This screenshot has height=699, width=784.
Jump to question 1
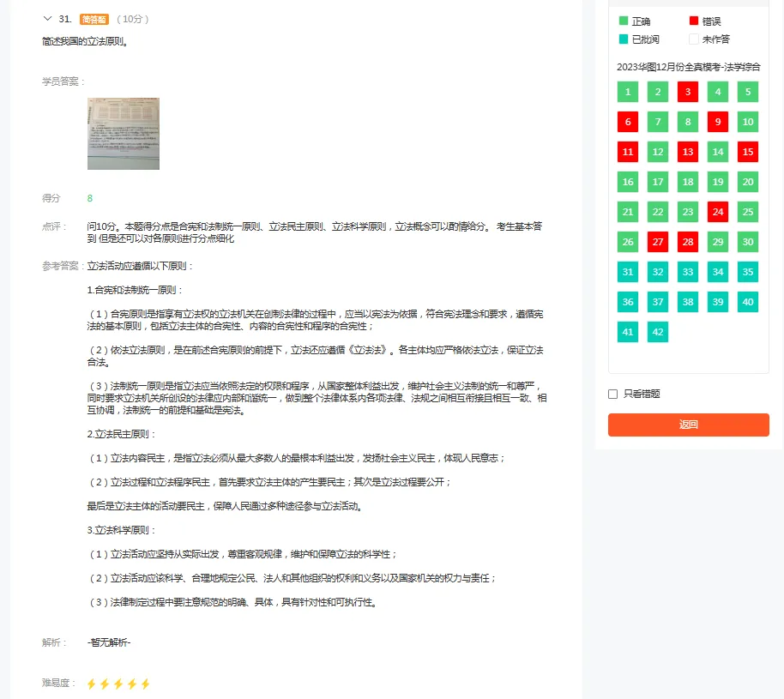click(x=628, y=92)
